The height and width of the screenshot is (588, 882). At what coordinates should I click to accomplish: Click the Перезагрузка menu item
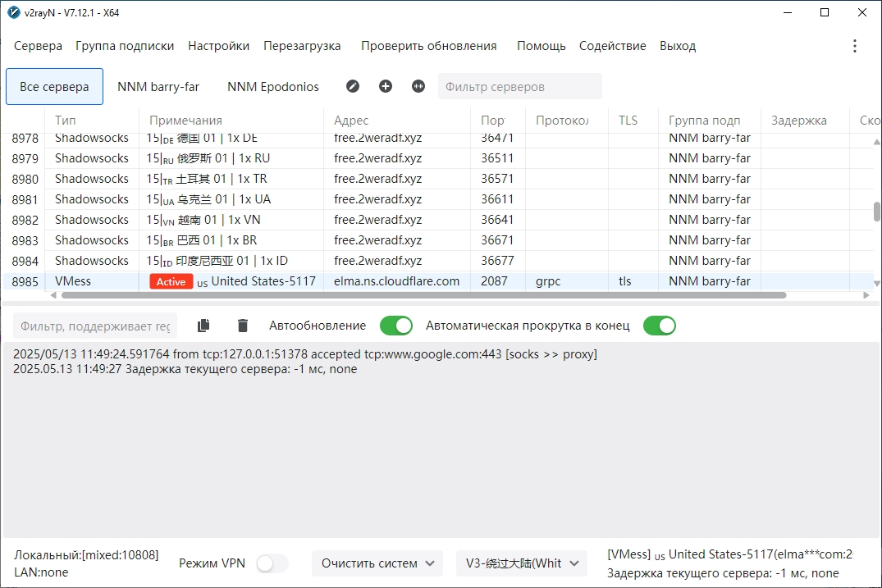302,46
